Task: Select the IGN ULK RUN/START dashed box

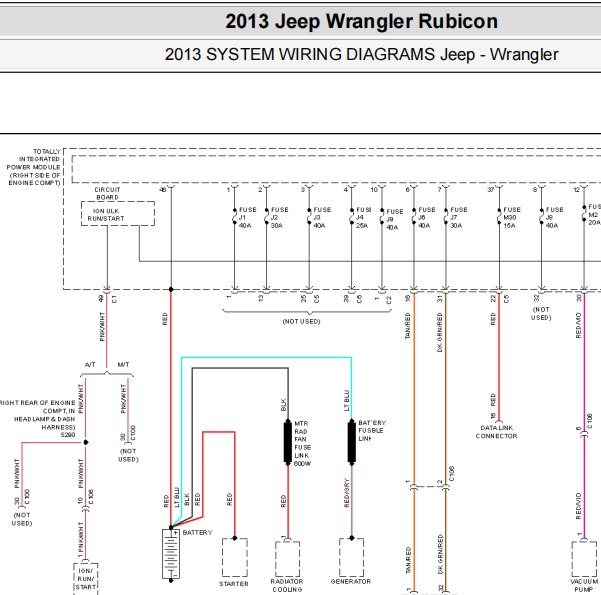Action: tap(118, 214)
